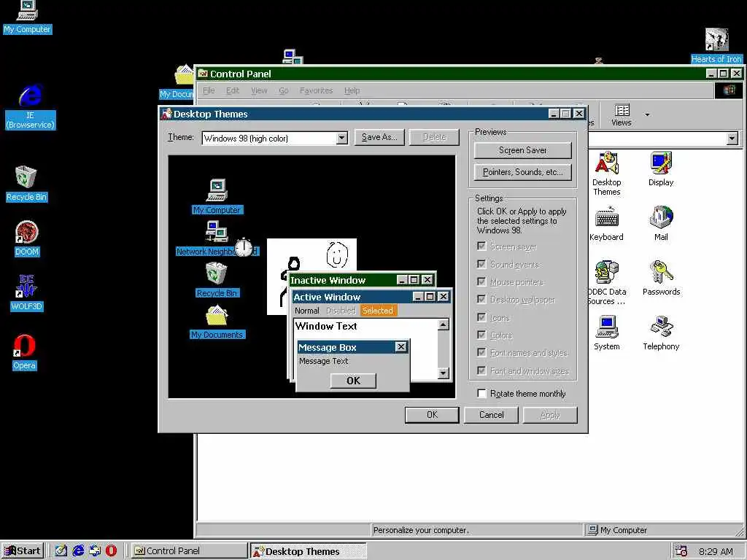
Task: Click Selected item in preview window
Action: (x=379, y=311)
